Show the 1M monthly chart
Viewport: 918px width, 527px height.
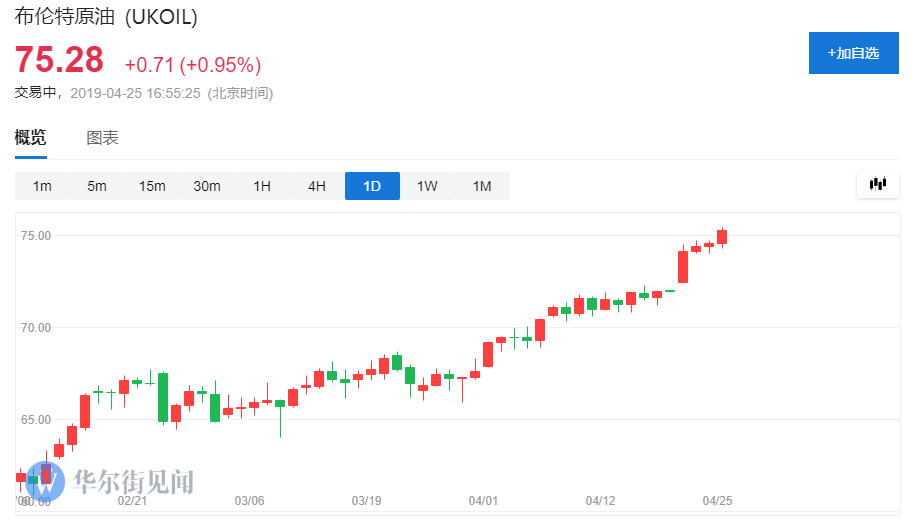point(482,186)
